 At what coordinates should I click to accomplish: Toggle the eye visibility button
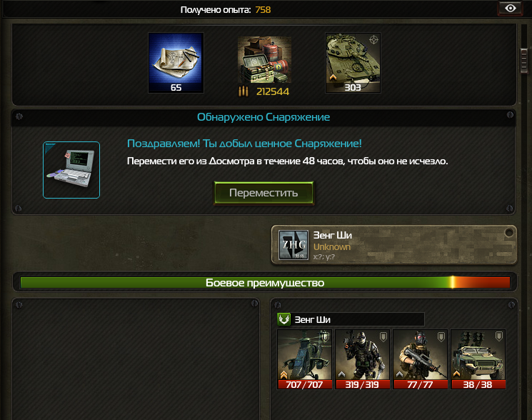pos(511,8)
